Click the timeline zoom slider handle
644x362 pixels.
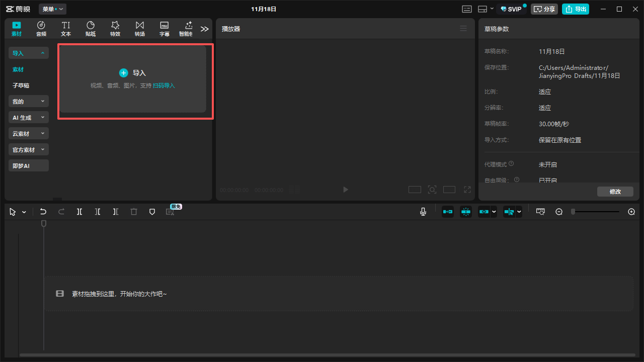tap(573, 212)
